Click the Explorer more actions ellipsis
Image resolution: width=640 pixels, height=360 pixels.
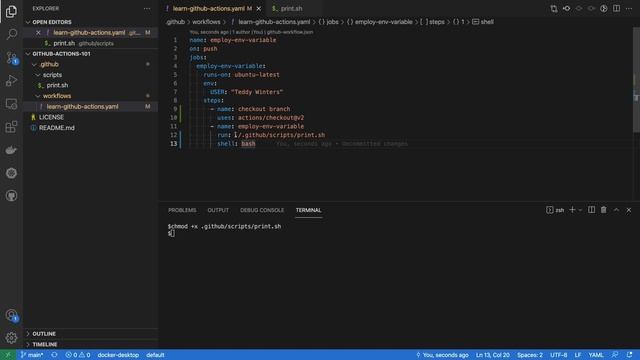click(x=147, y=9)
